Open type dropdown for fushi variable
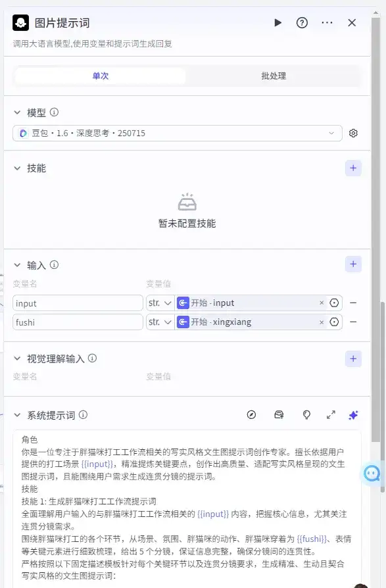The image size is (386, 588). (160, 322)
